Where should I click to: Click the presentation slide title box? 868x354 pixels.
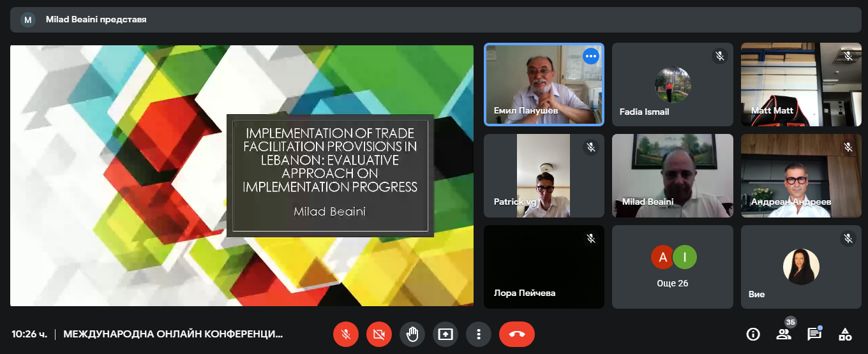[x=330, y=175]
